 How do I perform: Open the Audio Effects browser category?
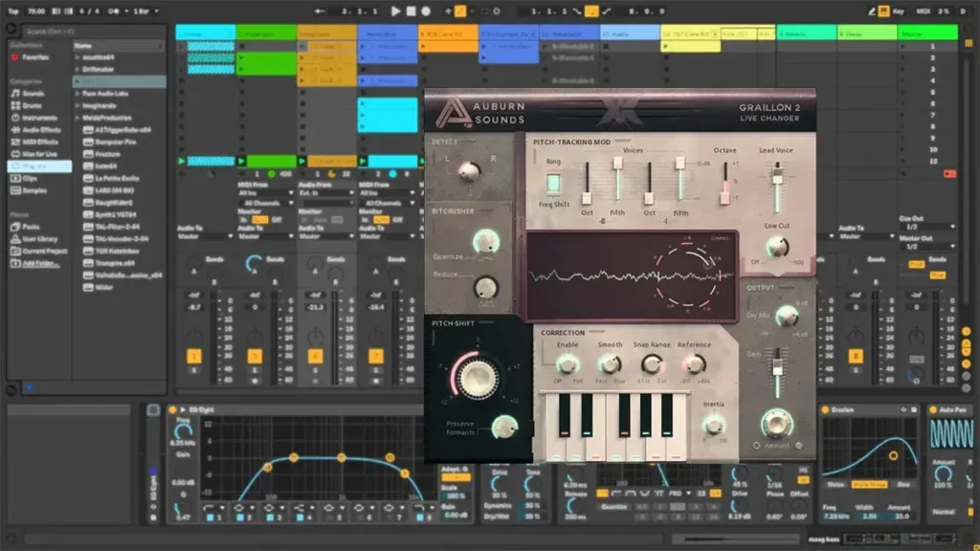click(x=32, y=130)
